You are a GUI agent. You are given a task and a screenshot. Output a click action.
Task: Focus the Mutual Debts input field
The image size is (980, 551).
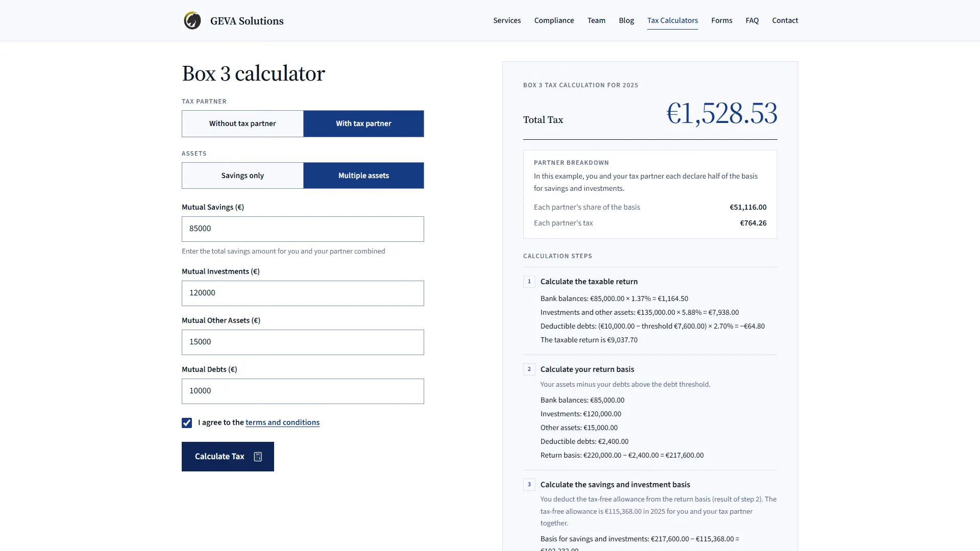(x=303, y=391)
